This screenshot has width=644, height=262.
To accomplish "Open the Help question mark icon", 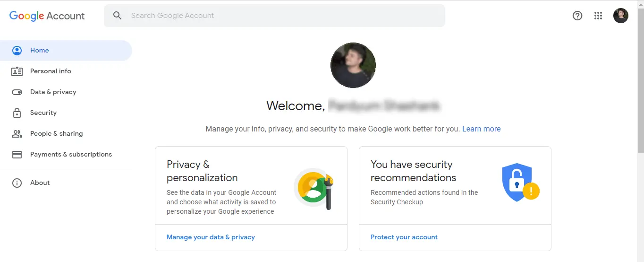I will pos(577,16).
